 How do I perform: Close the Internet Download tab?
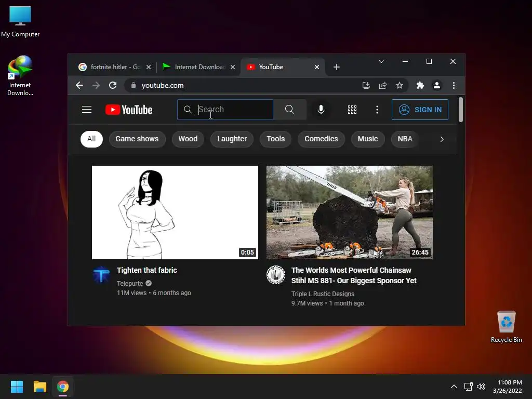click(233, 67)
